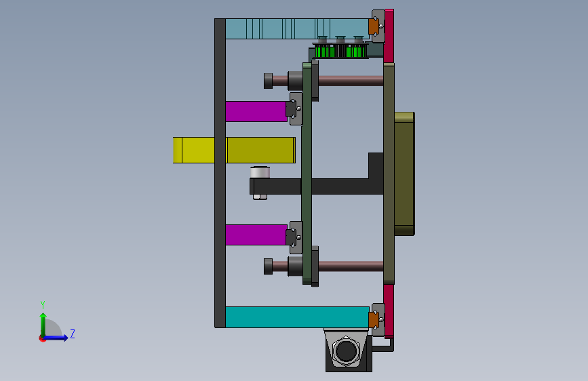Select the tall olive vertical plate

point(389,174)
